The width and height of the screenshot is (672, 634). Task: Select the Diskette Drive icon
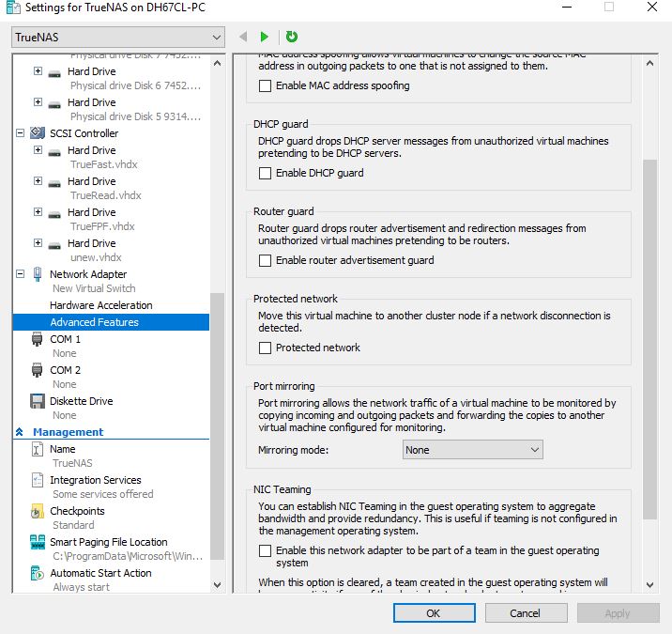coord(38,401)
